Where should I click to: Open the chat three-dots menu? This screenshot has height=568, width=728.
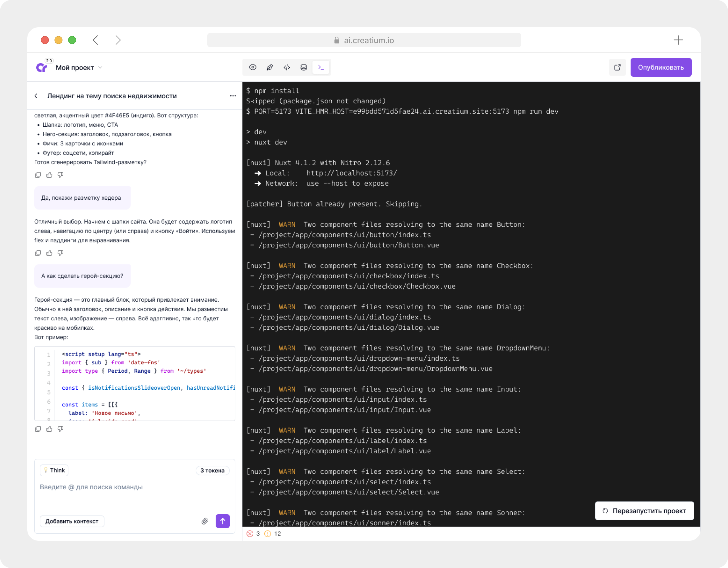pyautogui.click(x=233, y=96)
